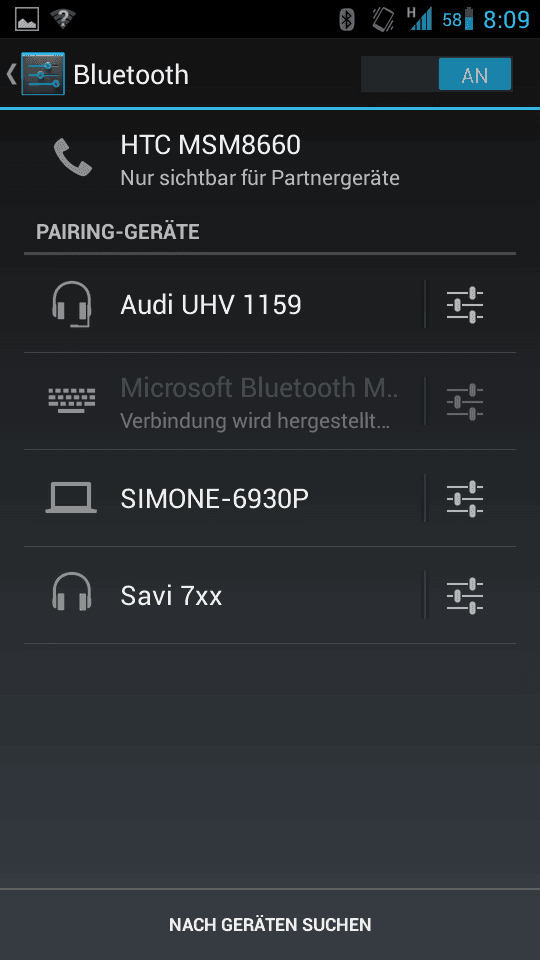Connect to SIMONE-6930P
This screenshot has height=960, width=540.
click(224, 498)
